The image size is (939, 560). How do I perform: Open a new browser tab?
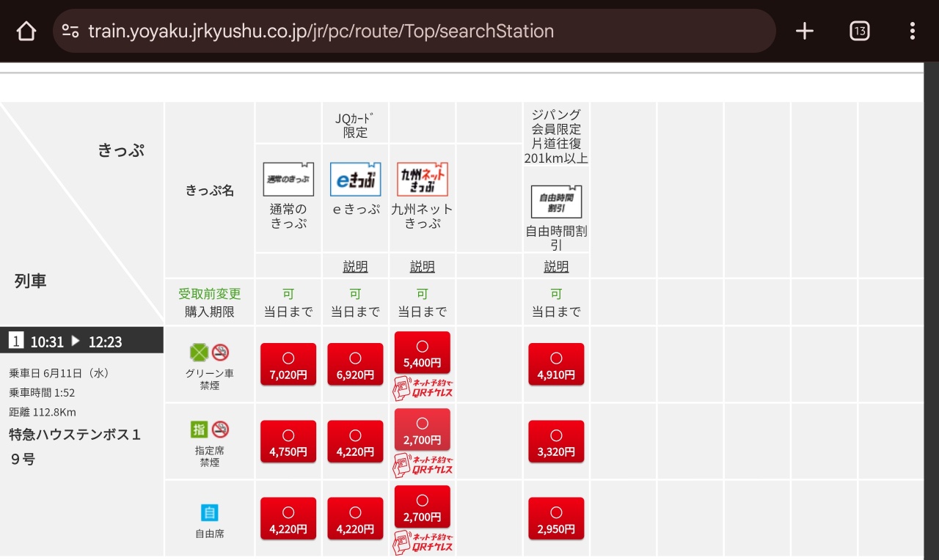pos(805,31)
